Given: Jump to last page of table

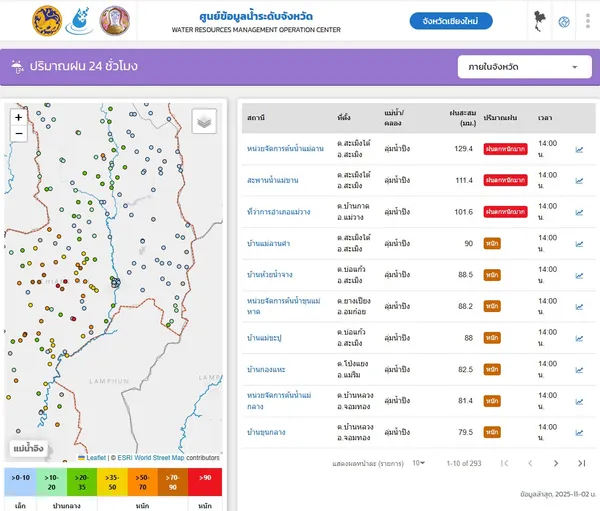Looking at the screenshot, I should [581, 463].
